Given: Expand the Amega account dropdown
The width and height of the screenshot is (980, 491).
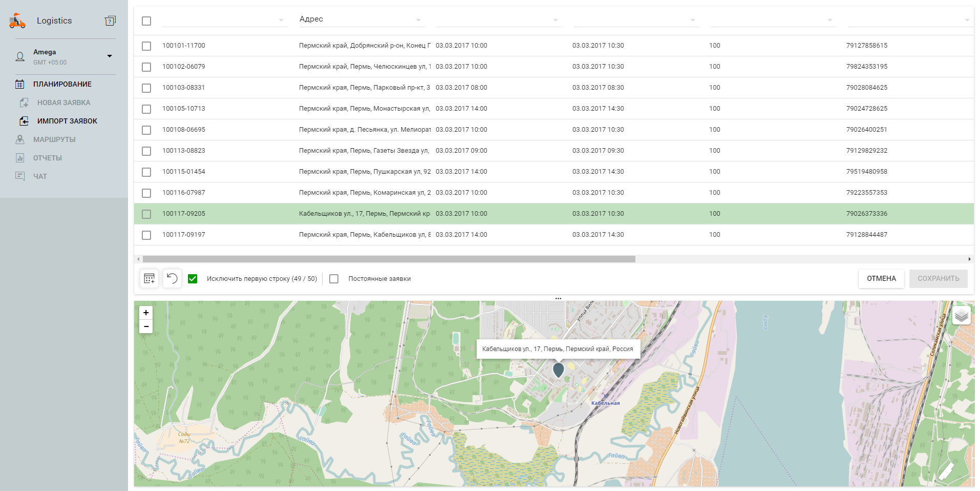Looking at the screenshot, I should coord(109,56).
